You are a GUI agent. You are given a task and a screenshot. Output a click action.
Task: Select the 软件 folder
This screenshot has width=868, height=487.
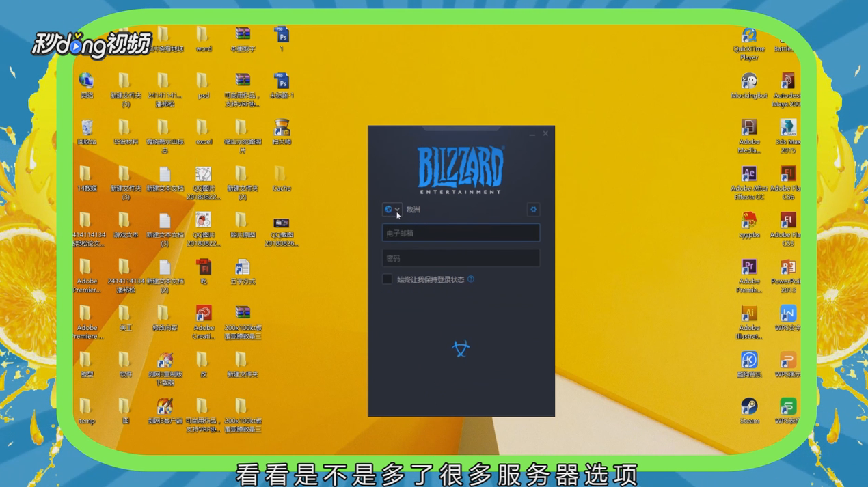(x=125, y=365)
